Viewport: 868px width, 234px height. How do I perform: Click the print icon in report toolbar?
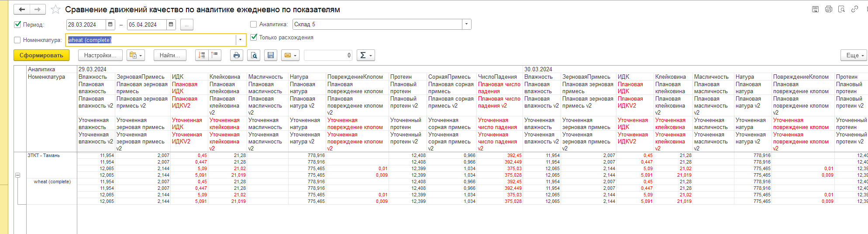click(236, 55)
